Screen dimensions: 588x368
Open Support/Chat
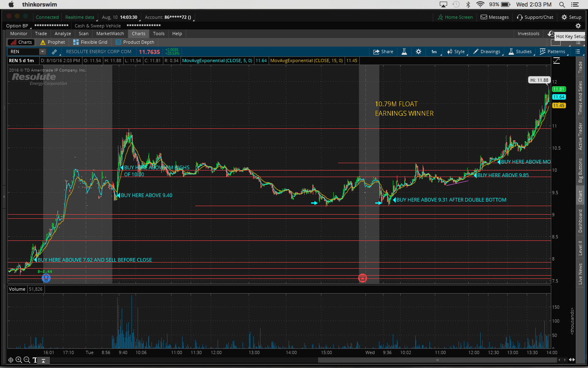click(x=535, y=17)
